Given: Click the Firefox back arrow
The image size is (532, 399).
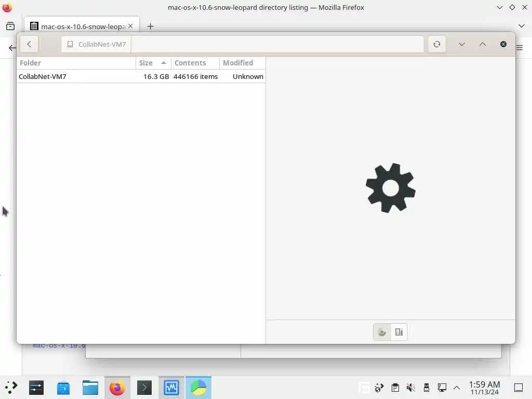Looking at the screenshot, I should (12, 48).
